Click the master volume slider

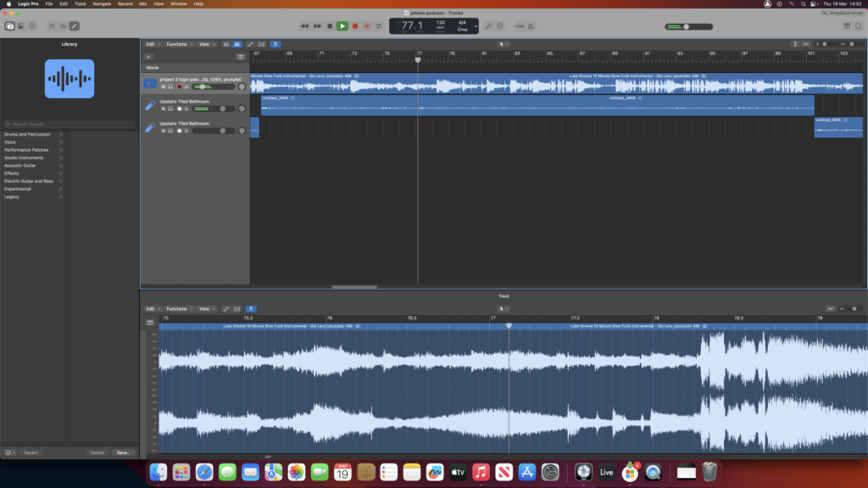point(685,26)
